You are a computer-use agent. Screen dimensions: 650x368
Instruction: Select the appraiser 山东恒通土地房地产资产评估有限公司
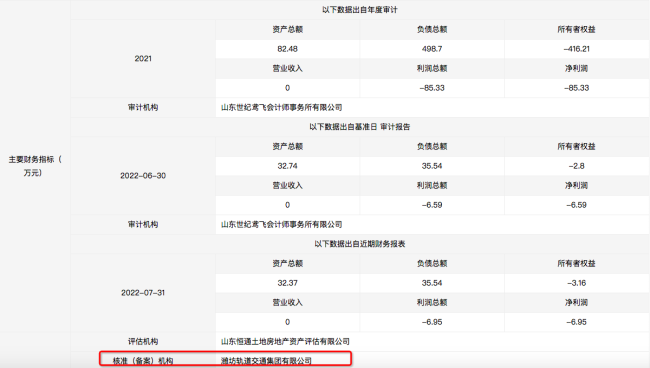pyautogui.click(x=285, y=341)
